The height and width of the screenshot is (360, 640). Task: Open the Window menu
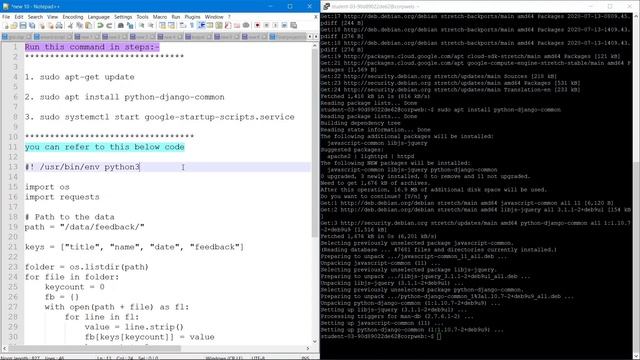coord(214,17)
